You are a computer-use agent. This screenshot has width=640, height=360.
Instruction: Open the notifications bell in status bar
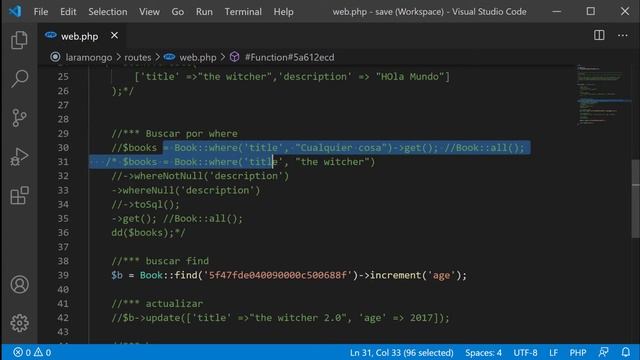point(626,352)
